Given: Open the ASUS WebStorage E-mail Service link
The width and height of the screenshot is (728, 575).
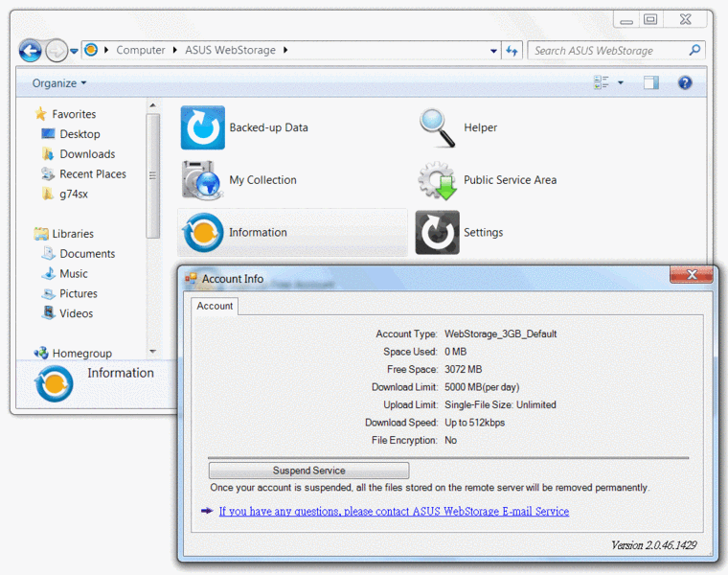Looking at the screenshot, I should point(395,512).
